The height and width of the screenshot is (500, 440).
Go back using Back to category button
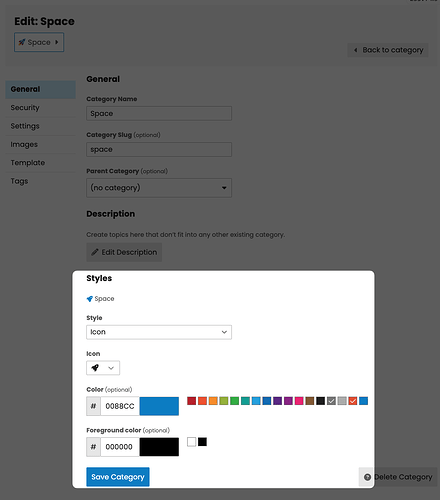point(388,50)
